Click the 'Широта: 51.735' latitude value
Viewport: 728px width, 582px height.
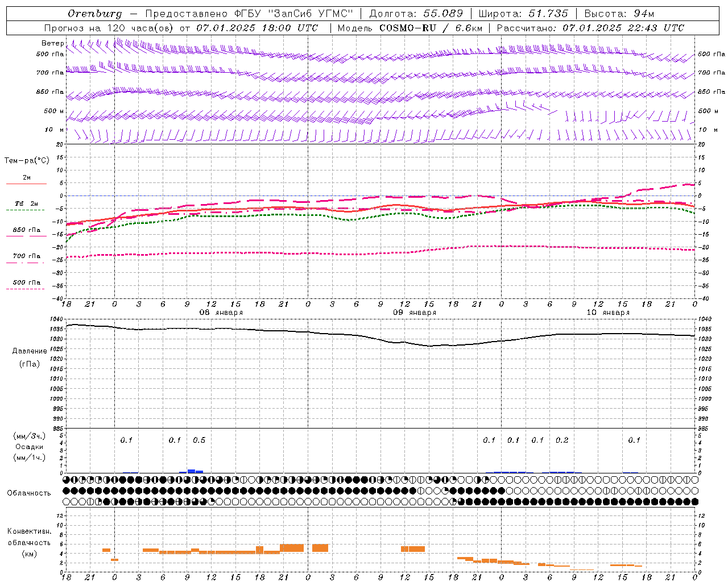point(523,14)
